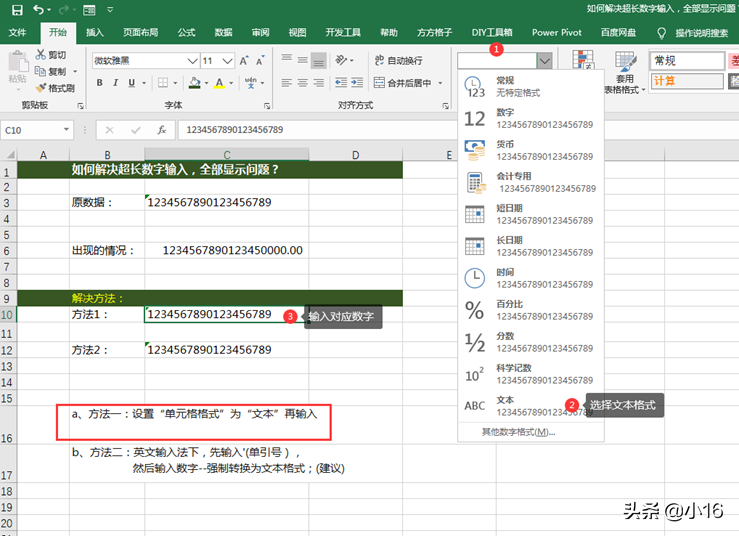Open the underline style dropdown arrow
Screen dimensions: 739x536
(x=144, y=83)
